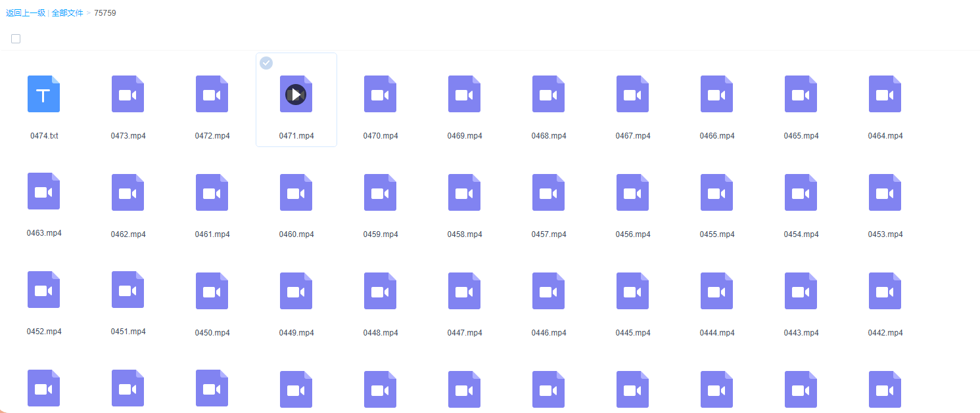Select the 0459.mp4 video icon

[x=380, y=192]
